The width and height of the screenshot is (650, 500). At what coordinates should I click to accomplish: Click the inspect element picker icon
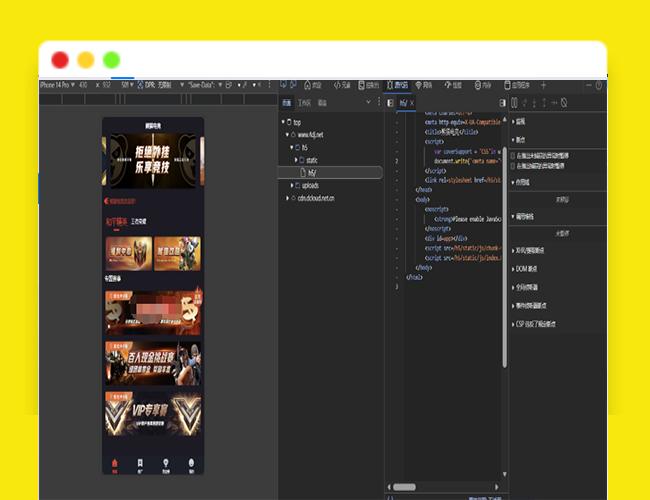[x=284, y=85]
